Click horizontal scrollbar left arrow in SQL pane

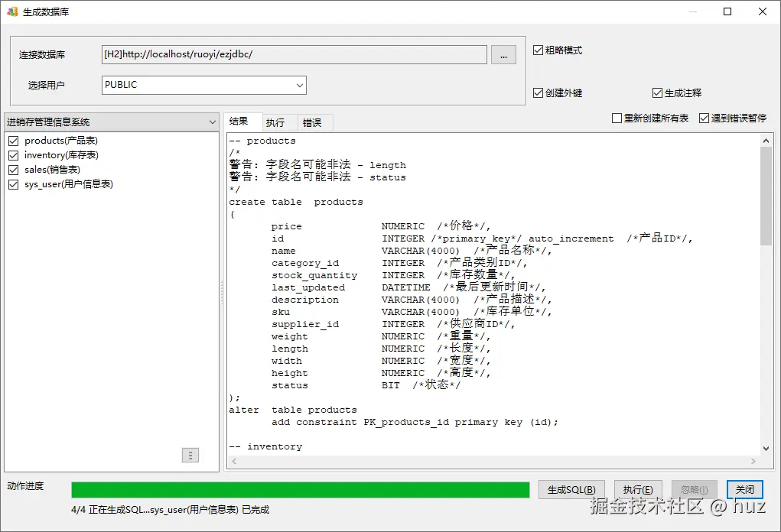coord(235,462)
